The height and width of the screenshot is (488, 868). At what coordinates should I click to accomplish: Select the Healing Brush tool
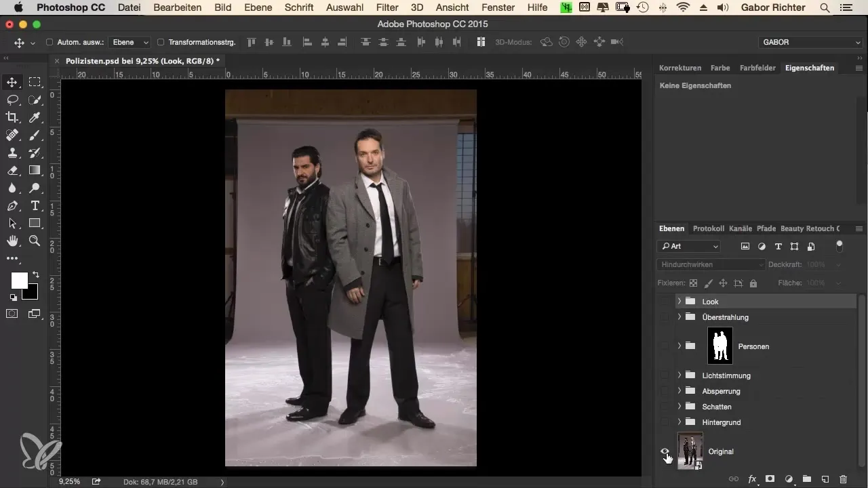pyautogui.click(x=12, y=136)
